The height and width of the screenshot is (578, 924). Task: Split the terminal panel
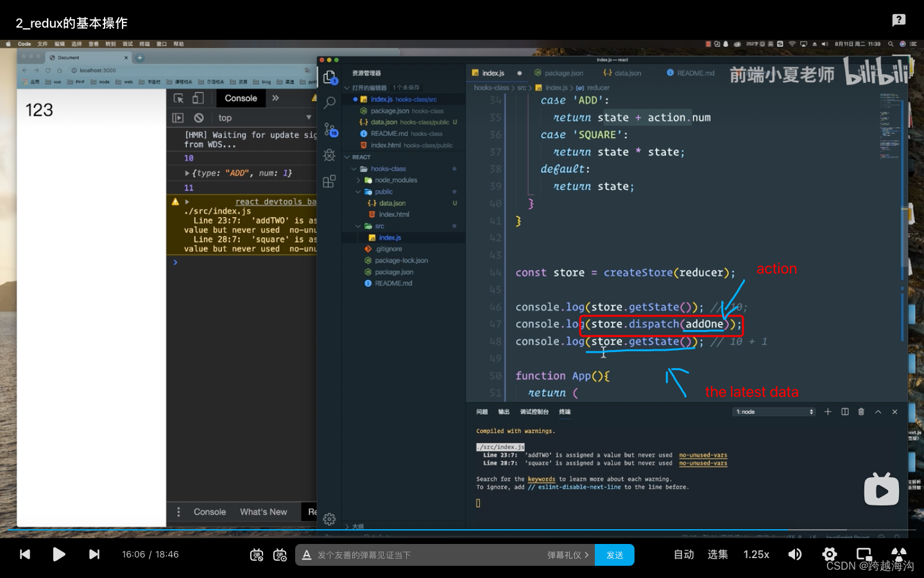(x=845, y=412)
